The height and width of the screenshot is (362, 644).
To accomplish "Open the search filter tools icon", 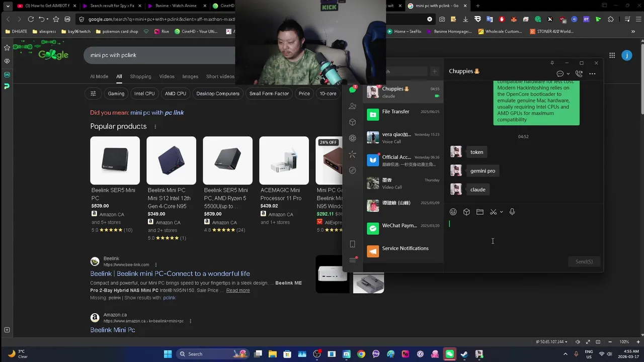I will point(93,94).
